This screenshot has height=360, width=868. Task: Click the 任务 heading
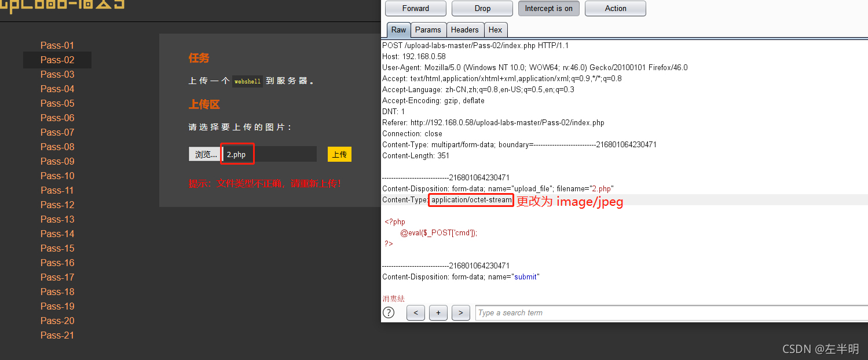tap(199, 58)
